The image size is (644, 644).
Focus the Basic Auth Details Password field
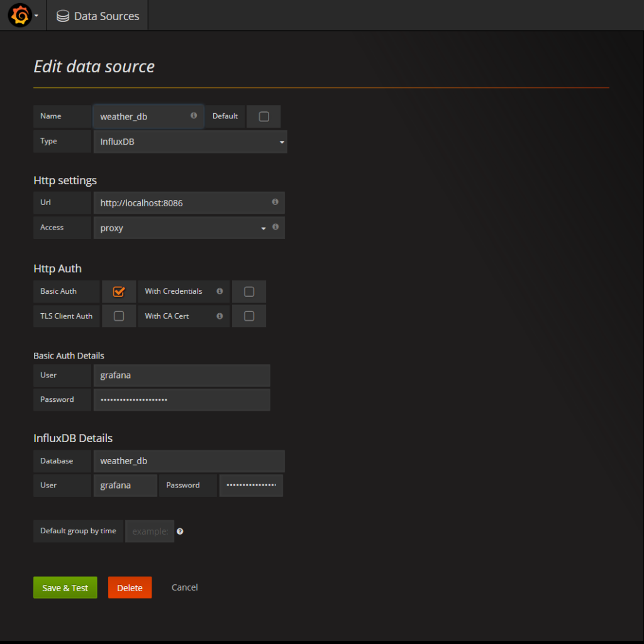point(182,399)
